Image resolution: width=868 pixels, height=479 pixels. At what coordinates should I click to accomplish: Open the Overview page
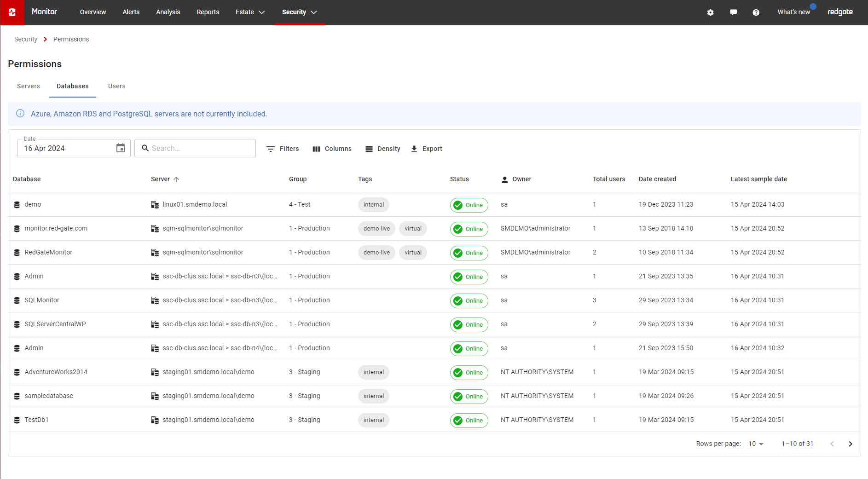pyautogui.click(x=93, y=12)
